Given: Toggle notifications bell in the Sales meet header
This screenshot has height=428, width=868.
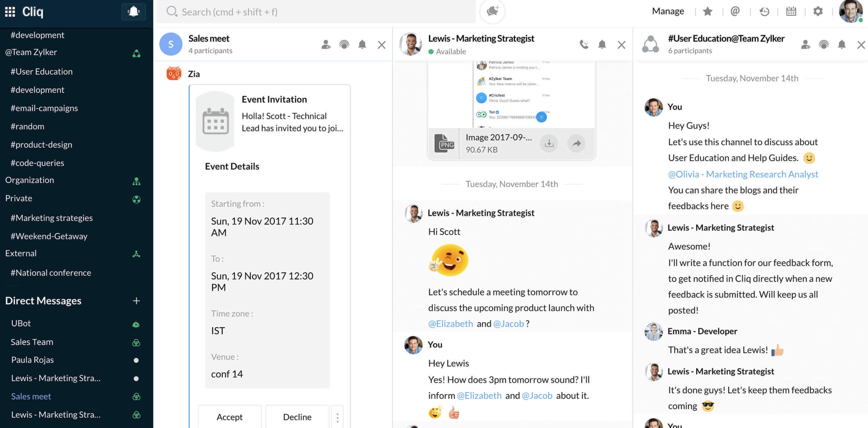Looking at the screenshot, I should coord(362,45).
